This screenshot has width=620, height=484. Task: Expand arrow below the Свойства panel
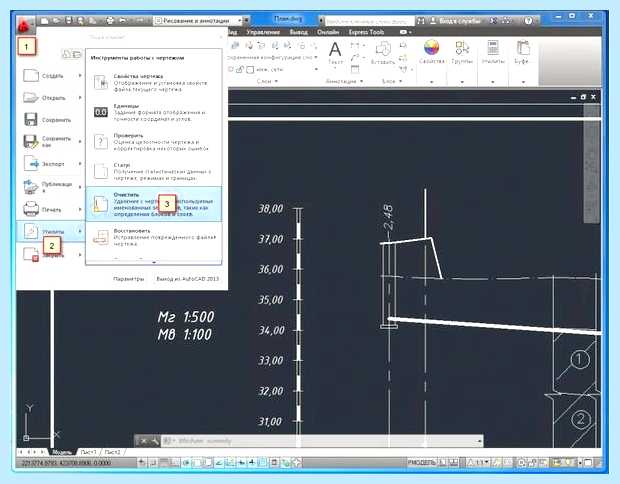coord(431,82)
